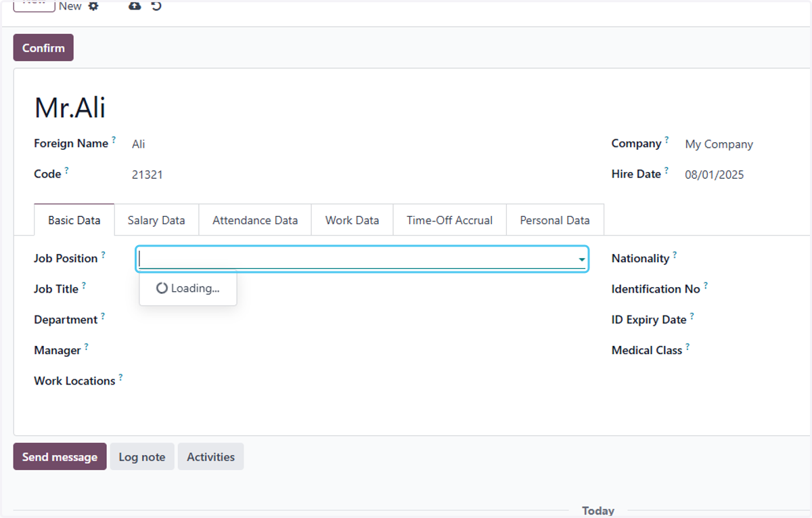Click the ID Expiry Date help mark

click(x=692, y=316)
